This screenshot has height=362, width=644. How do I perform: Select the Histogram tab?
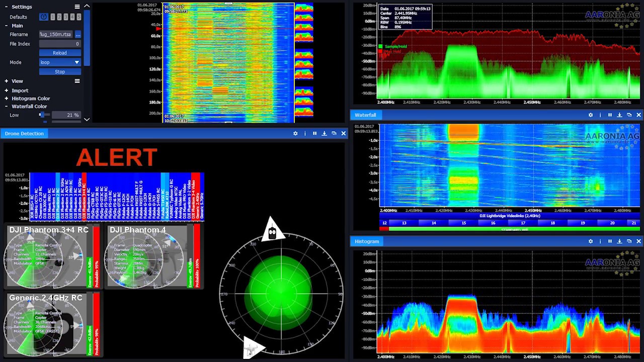pos(367,241)
